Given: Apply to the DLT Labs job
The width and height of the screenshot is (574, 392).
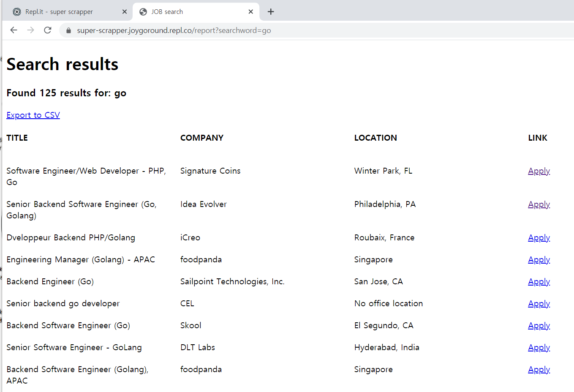Looking at the screenshot, I should (x=539, y=347).
